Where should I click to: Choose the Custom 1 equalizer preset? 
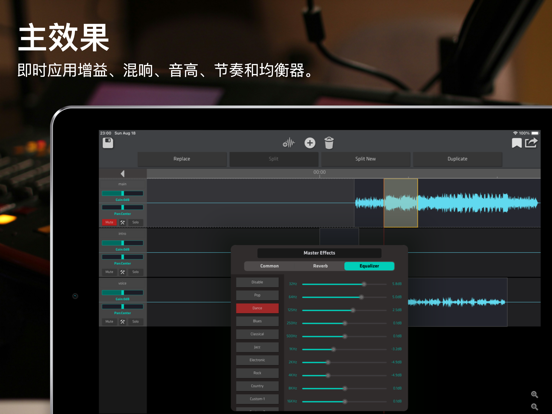(x=257, y=399)
